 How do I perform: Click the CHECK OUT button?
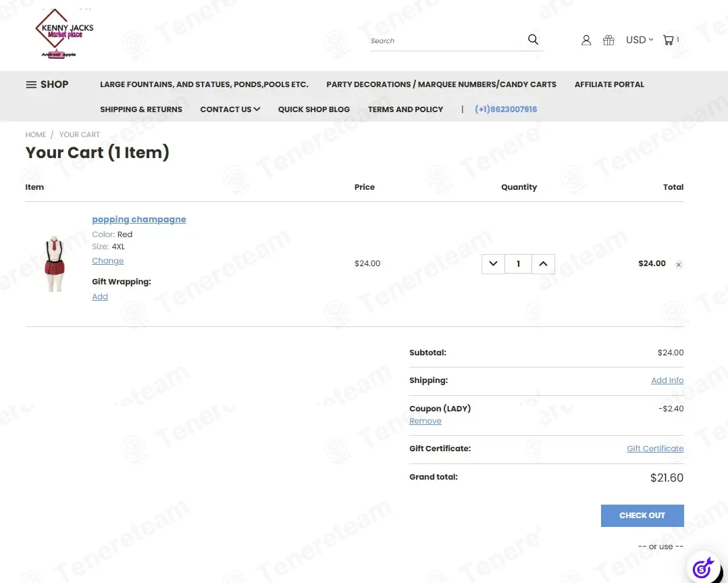click(x=642, y=515)
